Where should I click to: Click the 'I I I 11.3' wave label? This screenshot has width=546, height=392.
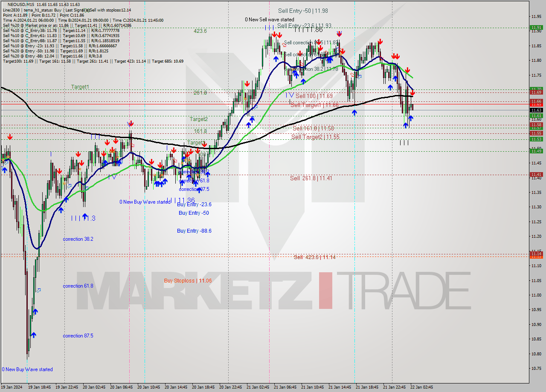[x=83, y=218]
